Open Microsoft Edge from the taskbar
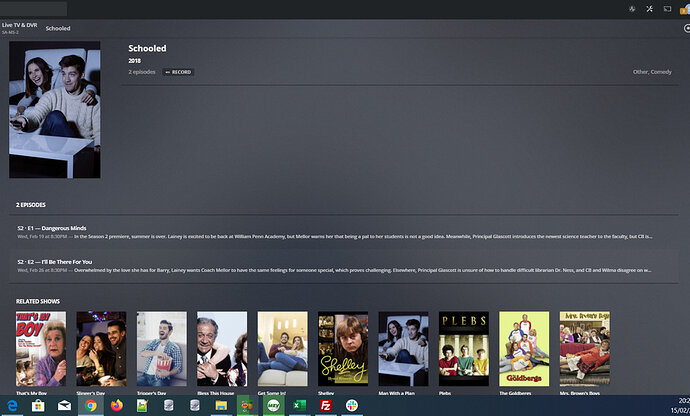The width and height of the screenshot is (690, 416). click(x=12, y=405)
